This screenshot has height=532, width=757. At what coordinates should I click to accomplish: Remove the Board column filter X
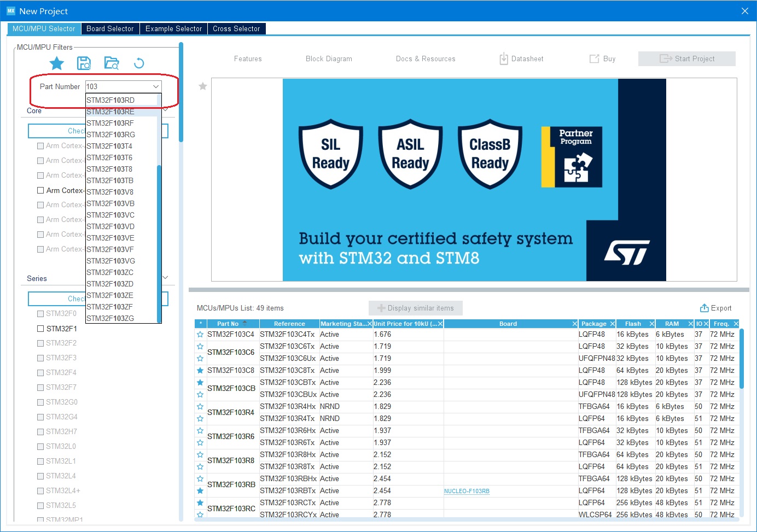575,324
